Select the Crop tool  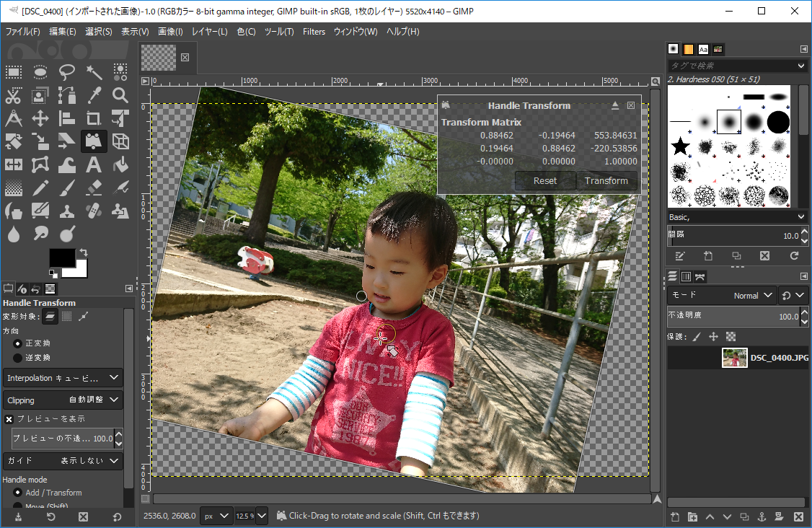tap(94, 119)
